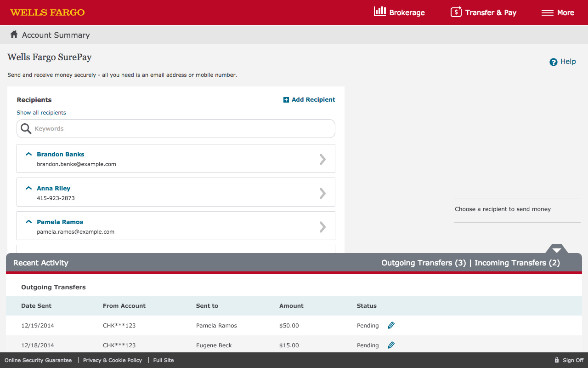Click the plus icon for Add Recipient
Viewport: 588px width, 368px height.
coord(286,100)
